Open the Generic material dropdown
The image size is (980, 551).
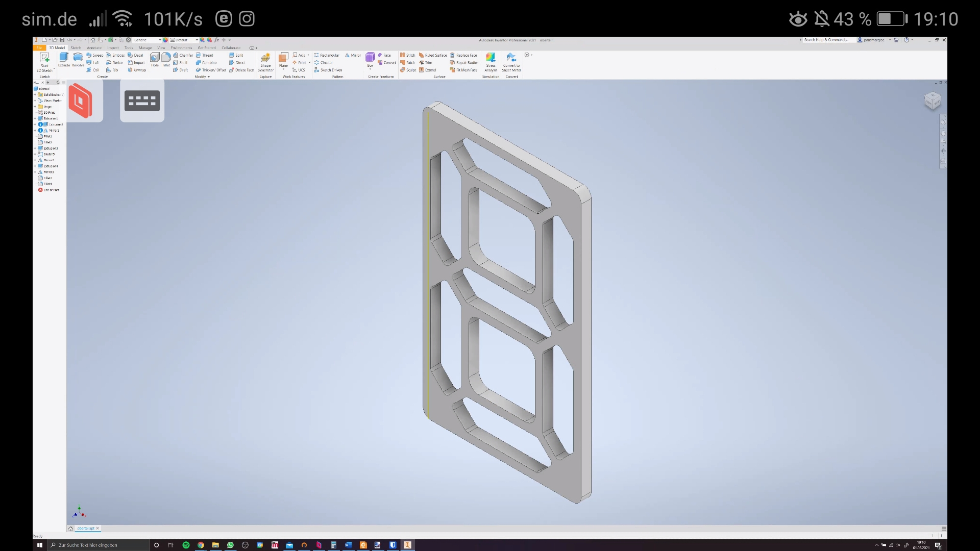pos(159,40)
